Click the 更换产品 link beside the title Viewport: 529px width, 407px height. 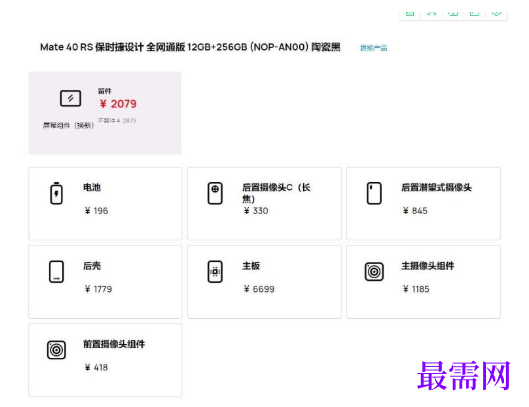point(373,48)
